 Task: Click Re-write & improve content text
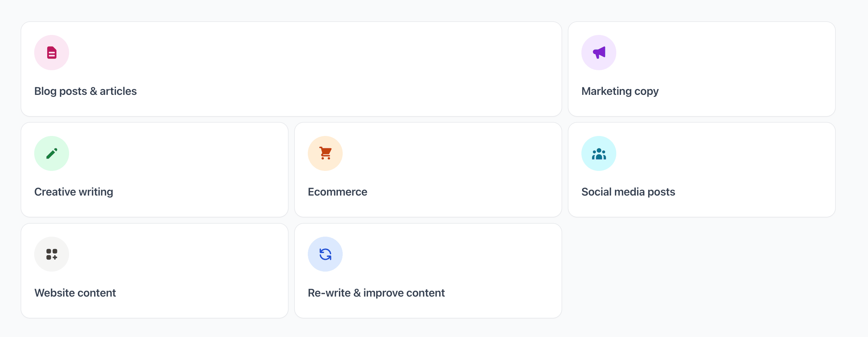tap(376, 293)
